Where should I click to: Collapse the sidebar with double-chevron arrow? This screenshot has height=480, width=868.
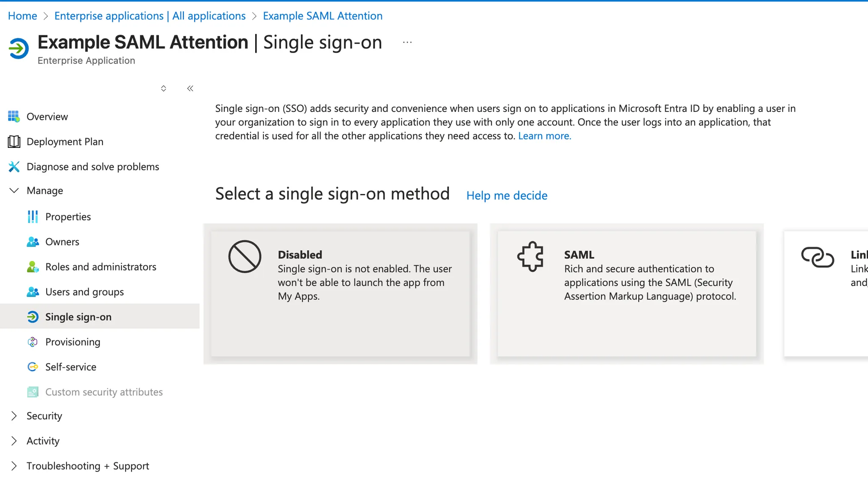[x=190, y=88]
